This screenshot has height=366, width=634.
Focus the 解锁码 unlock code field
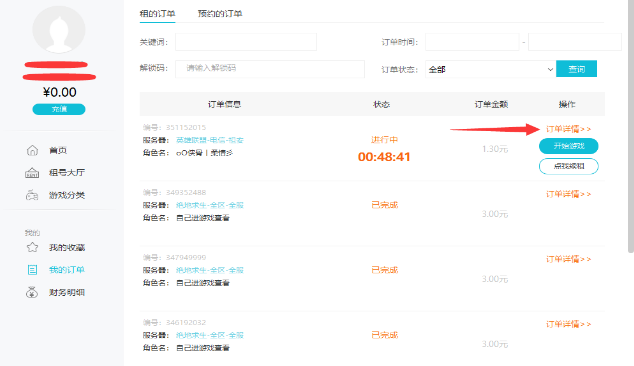270,68
